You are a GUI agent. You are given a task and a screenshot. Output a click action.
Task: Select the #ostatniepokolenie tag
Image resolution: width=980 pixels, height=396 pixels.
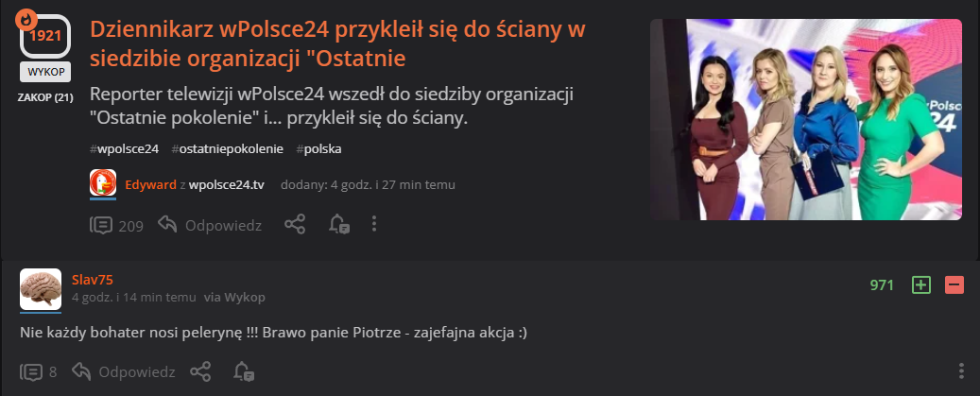(227, 149)
